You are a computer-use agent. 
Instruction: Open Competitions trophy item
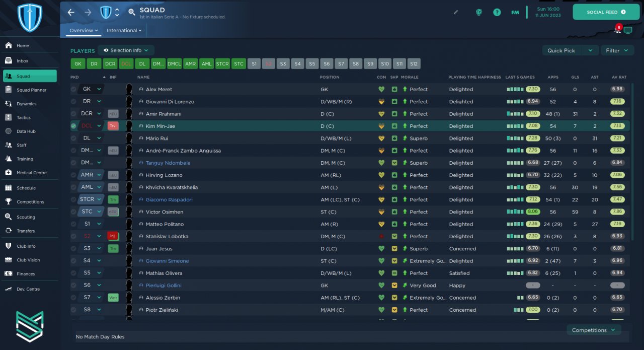pyautogui.click(x=29, y=202)
